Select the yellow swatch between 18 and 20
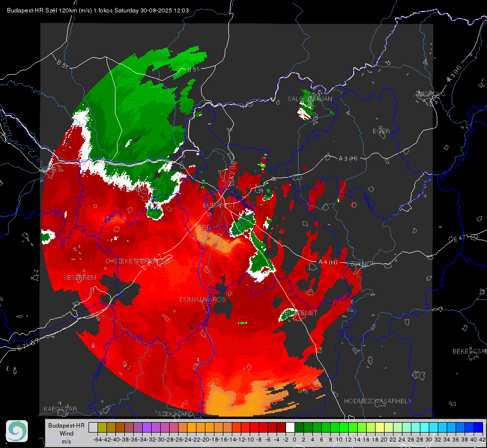 [x=380, y=427]
